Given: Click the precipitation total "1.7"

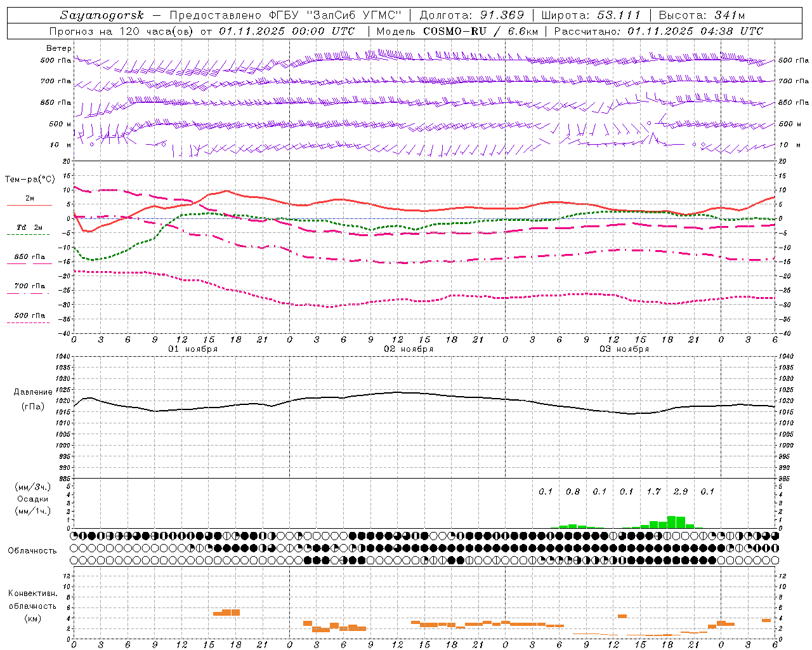Looking at the screenshot, I should [653, 491].
